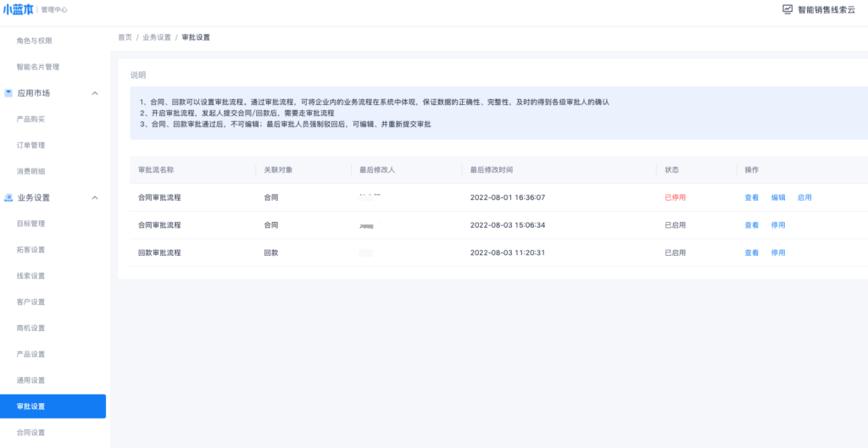The height and width of the screenshot is (448, 868).
Task: Open 角色与权限 in the sidebar
Action: 35,41
